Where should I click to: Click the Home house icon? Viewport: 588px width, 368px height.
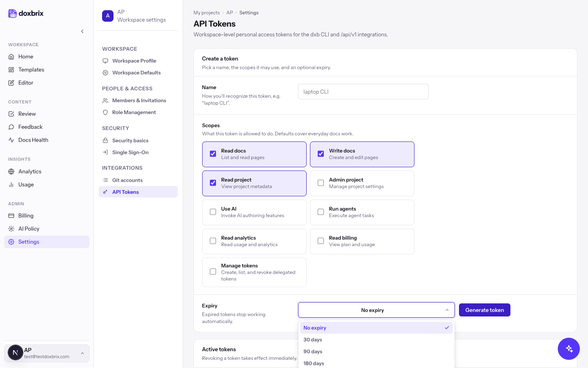(11, 56)
